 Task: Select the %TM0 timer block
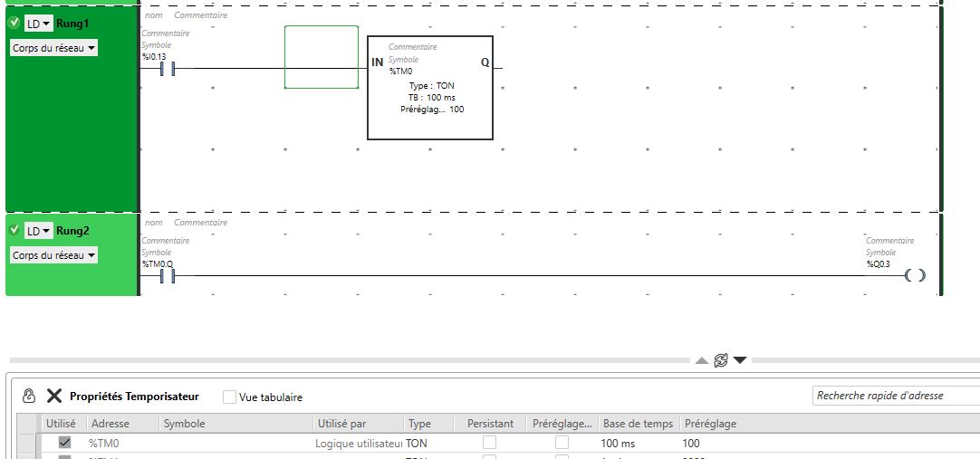[x=430, y=88]
